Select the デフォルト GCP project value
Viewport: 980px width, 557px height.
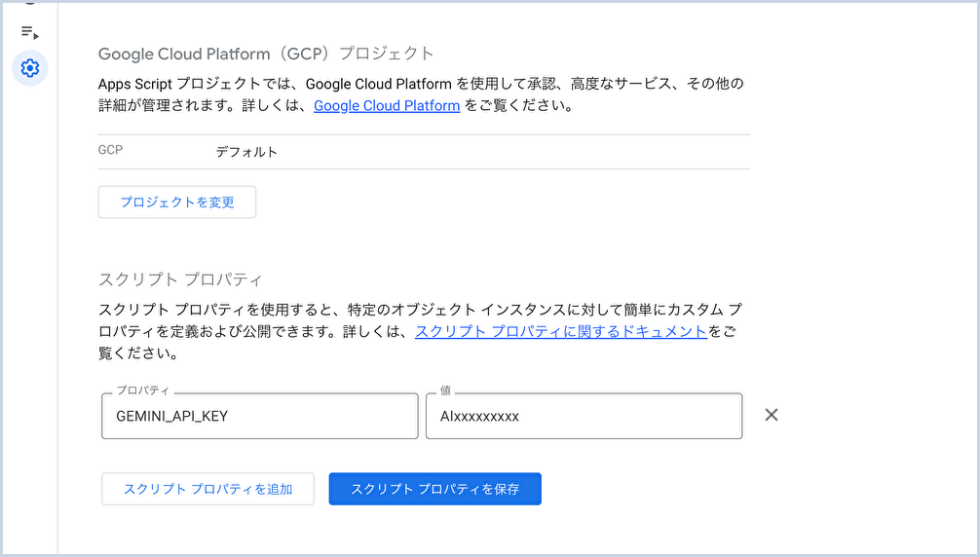(246, 152)
